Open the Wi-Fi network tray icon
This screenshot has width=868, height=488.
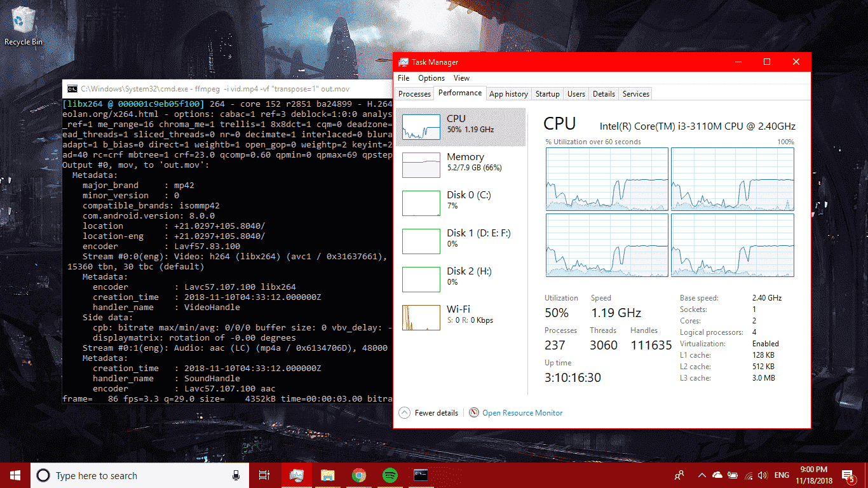pyautogui.click(x=748, y=475)
